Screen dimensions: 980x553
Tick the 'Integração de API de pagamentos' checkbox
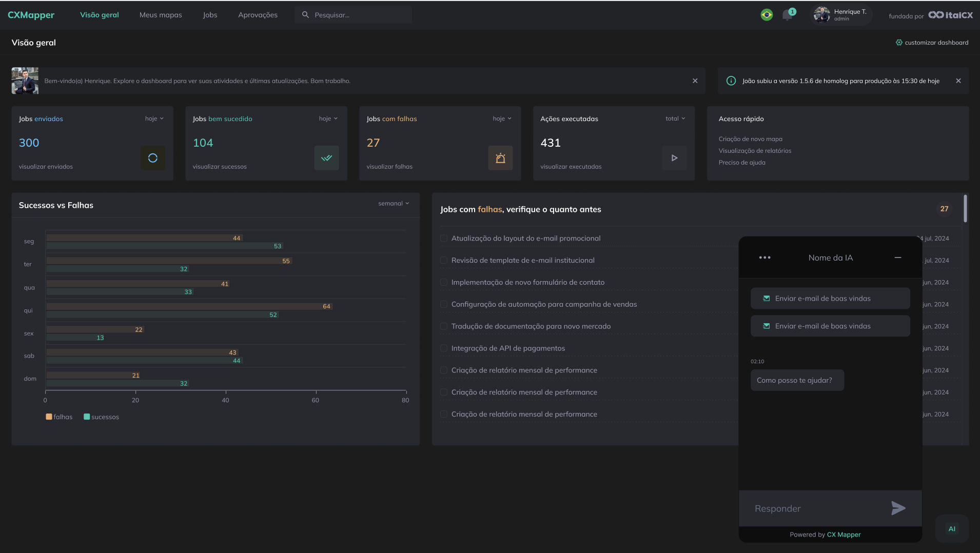(x=444, y=348)
